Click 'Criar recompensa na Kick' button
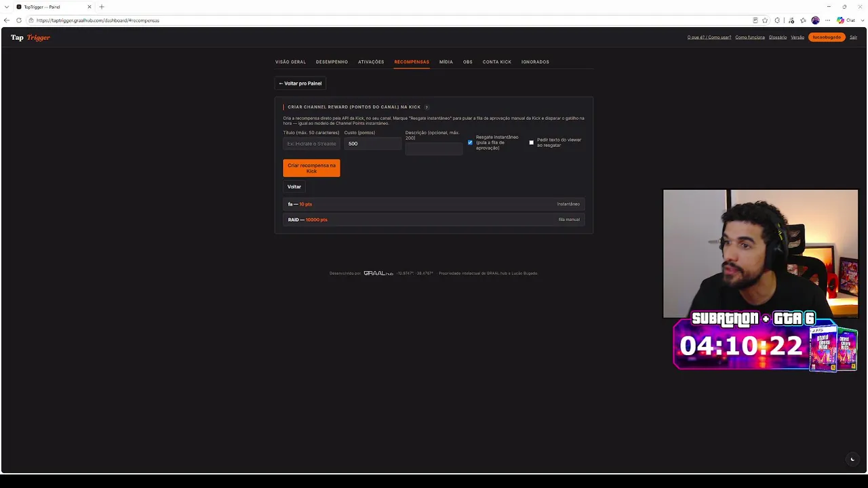 click(x=311, y=168)
